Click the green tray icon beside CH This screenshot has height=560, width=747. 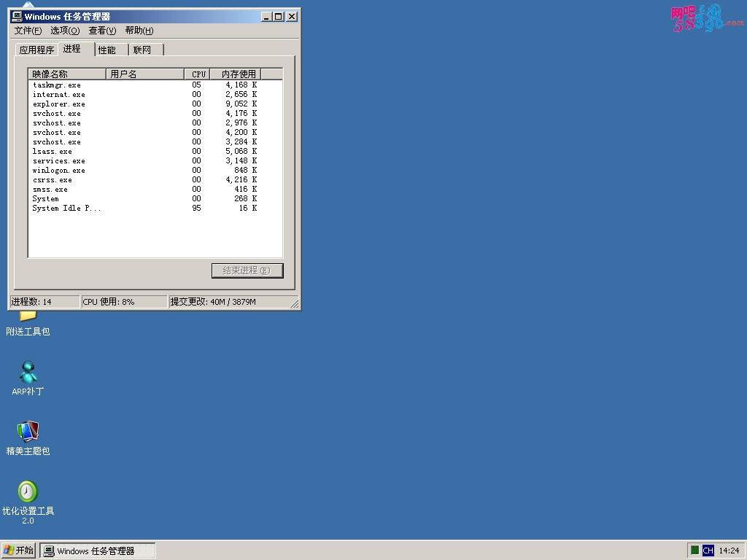pyautogui.click(x=695, y=551)
